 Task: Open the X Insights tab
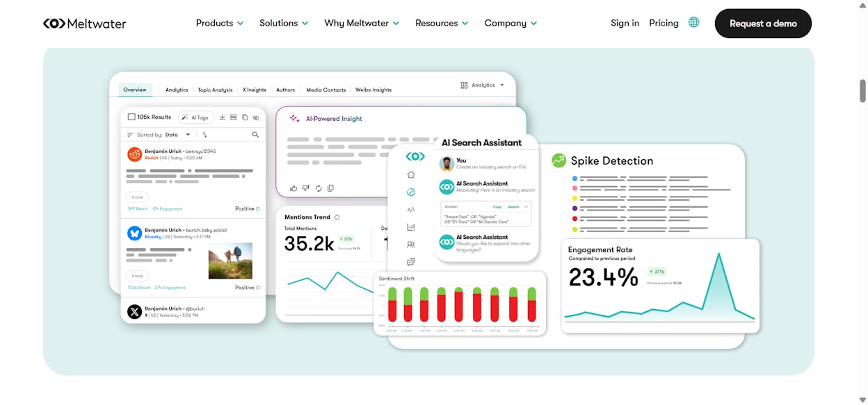click(255, 90)
